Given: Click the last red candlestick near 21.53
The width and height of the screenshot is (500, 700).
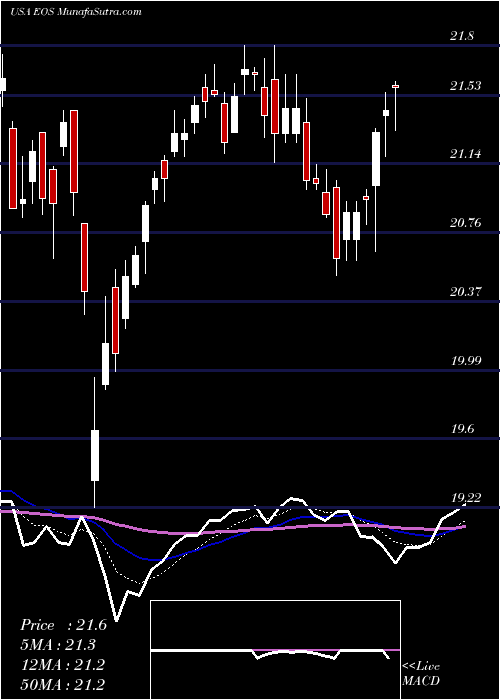Looking at the screenshot, I should click(x=396, y=87).
